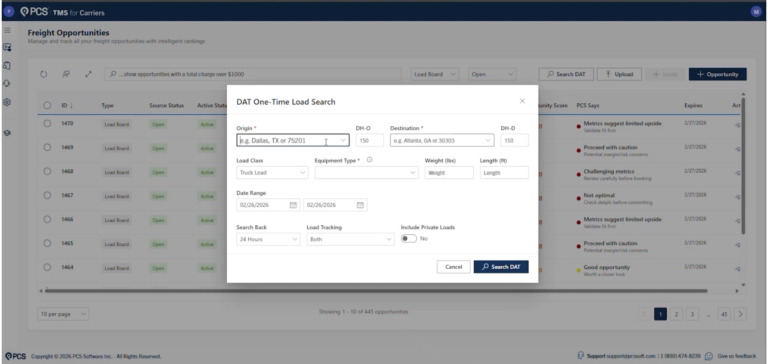Click the previous page arrow
The height and width of the screenshot is (364, 768).
(645, 314)
